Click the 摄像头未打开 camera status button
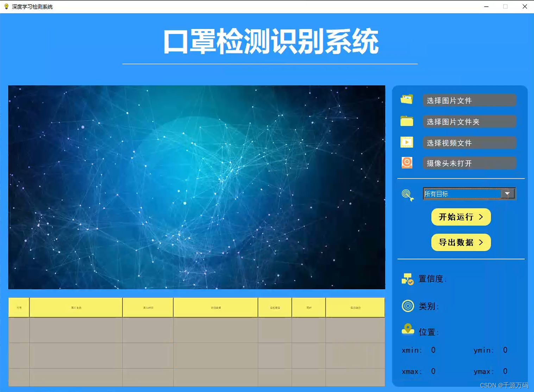 [x=469, y=163]
